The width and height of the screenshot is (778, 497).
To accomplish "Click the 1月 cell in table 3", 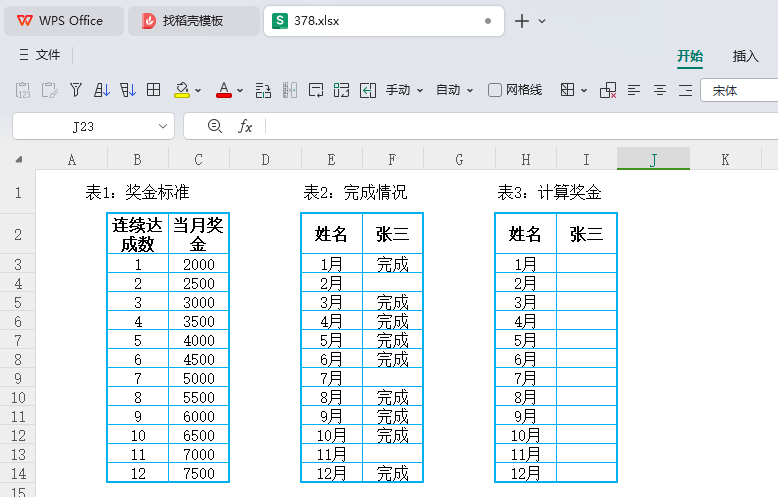I will point(525,264).
